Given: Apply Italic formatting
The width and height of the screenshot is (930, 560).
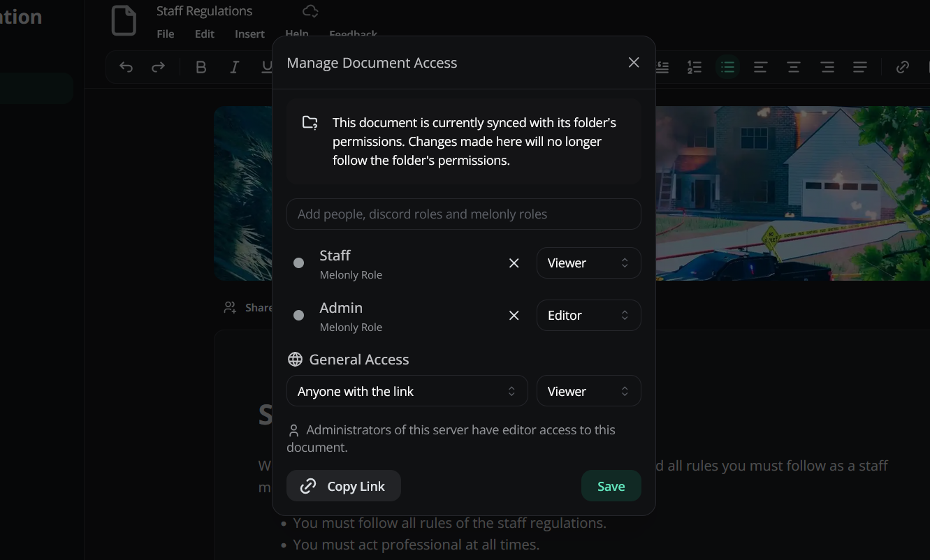Looking at the screenshot, I should pyautogui.click(x=234, y=66).
